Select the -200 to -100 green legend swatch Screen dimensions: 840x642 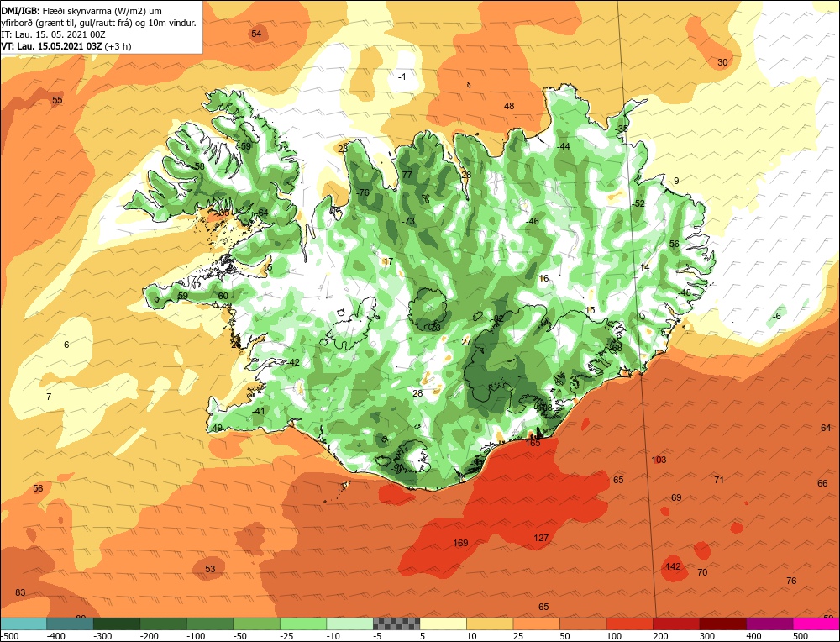[164, 624]
